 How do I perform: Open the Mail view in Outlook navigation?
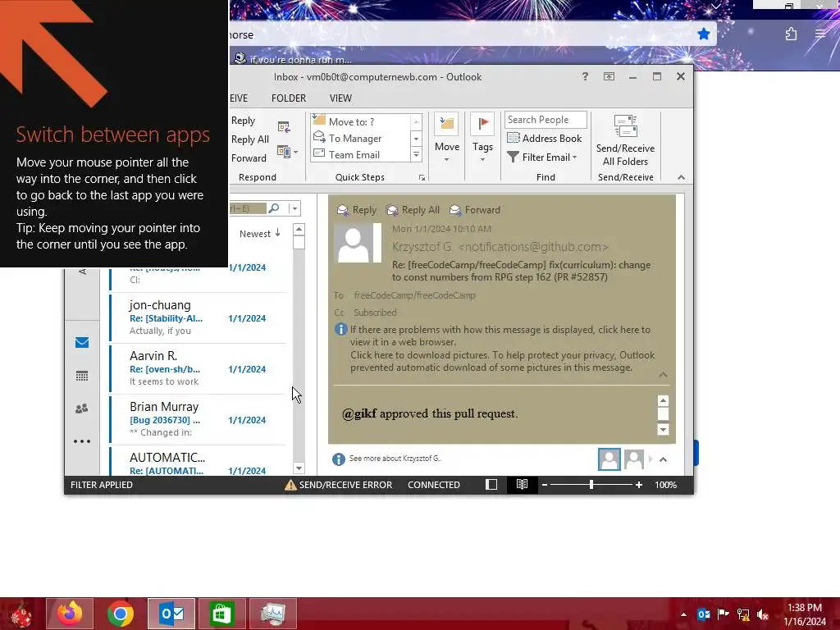82,342
